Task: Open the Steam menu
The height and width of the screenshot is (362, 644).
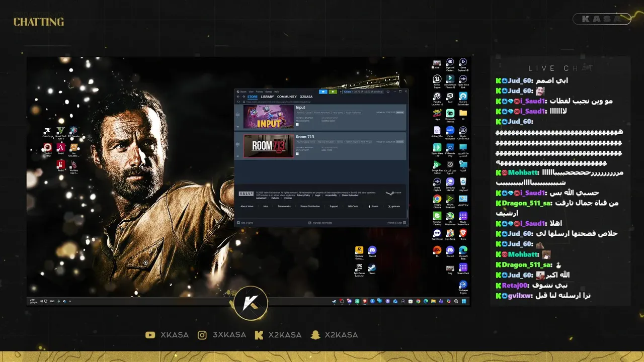Action: pos(244,92)
